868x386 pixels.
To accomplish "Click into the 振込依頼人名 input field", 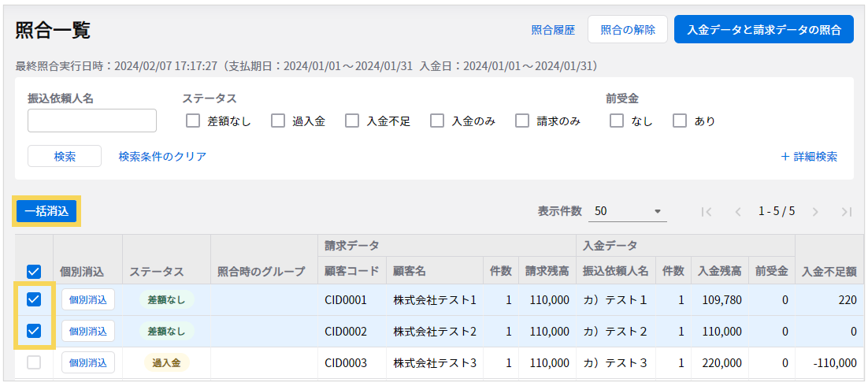I will [92, 121].
